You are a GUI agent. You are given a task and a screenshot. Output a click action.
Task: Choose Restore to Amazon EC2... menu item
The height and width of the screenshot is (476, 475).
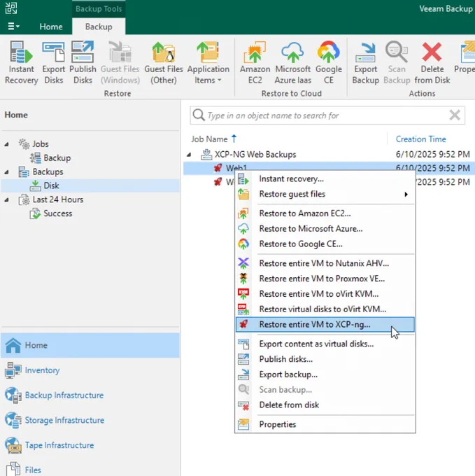pos(325,213)
